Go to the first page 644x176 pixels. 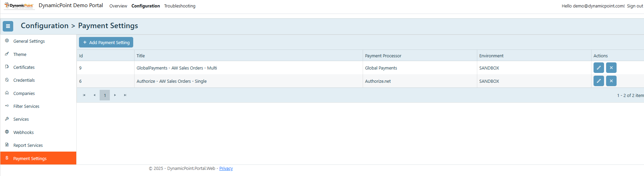coord(84,95)
